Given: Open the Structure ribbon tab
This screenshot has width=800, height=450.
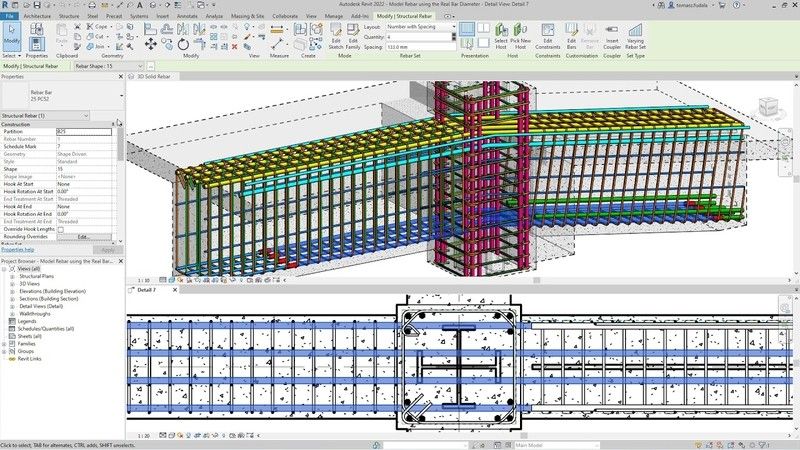Looking at the screenshot, I should [x=69, y=16].
